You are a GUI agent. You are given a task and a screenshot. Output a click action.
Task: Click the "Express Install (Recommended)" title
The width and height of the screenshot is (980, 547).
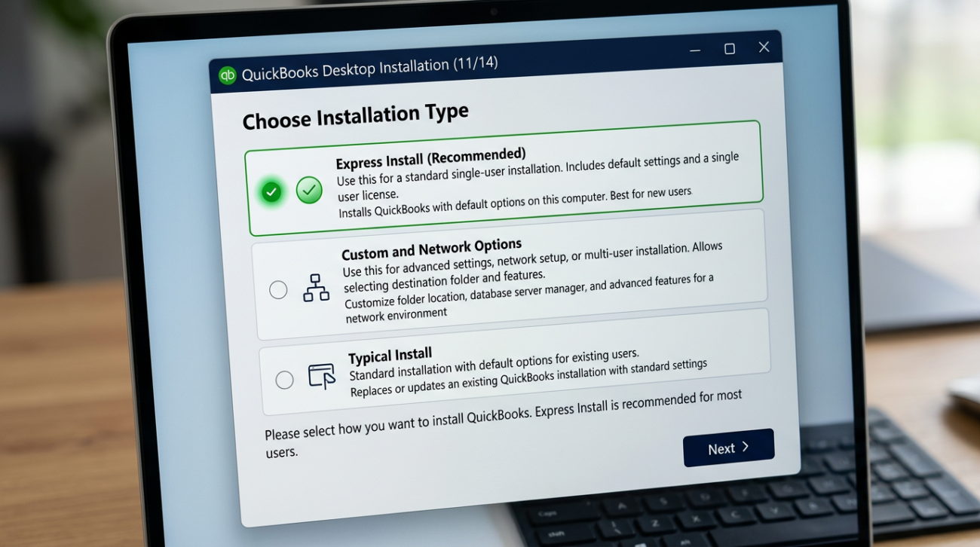(430, 160)
